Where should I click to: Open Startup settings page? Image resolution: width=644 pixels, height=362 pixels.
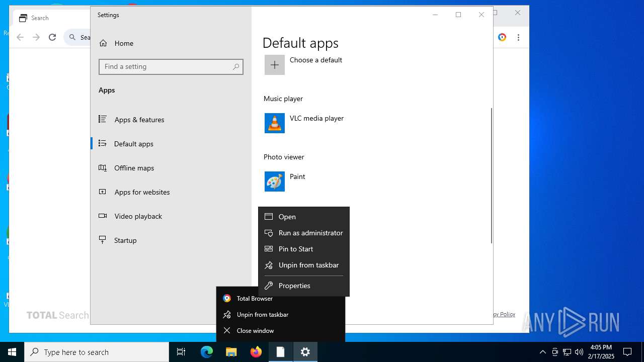coord(171,240)
